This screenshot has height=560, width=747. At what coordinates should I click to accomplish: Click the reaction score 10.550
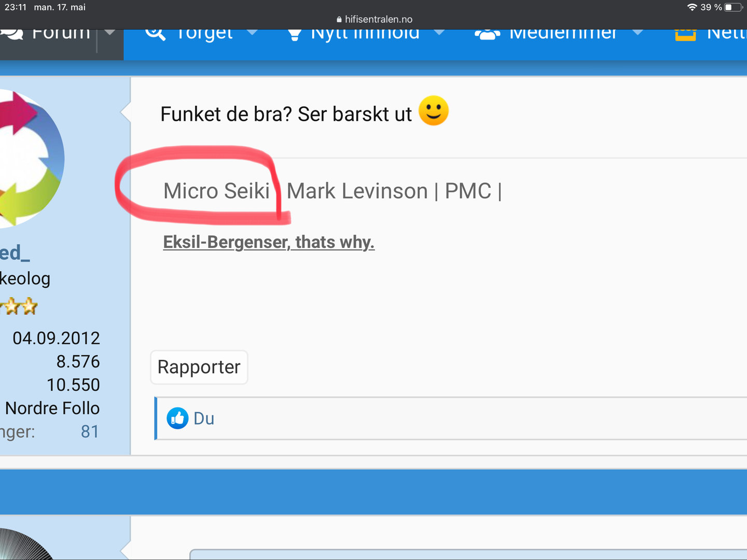pos(73,385)
